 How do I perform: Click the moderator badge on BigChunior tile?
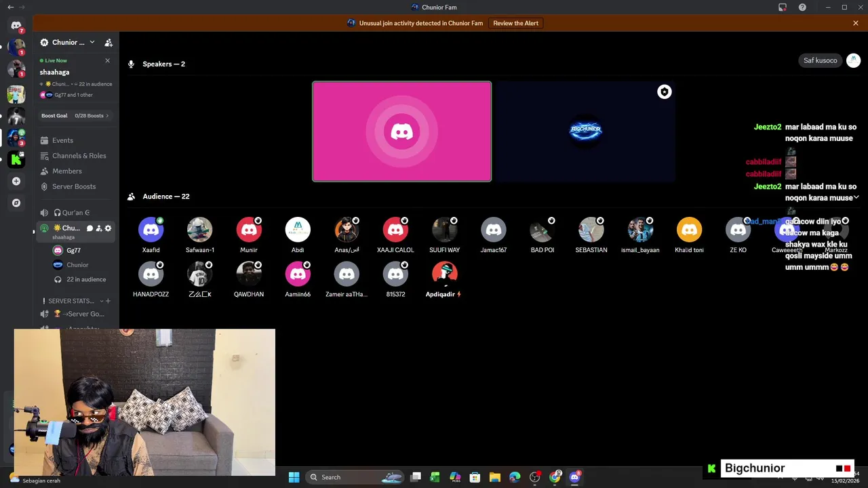tap(665, 92)
